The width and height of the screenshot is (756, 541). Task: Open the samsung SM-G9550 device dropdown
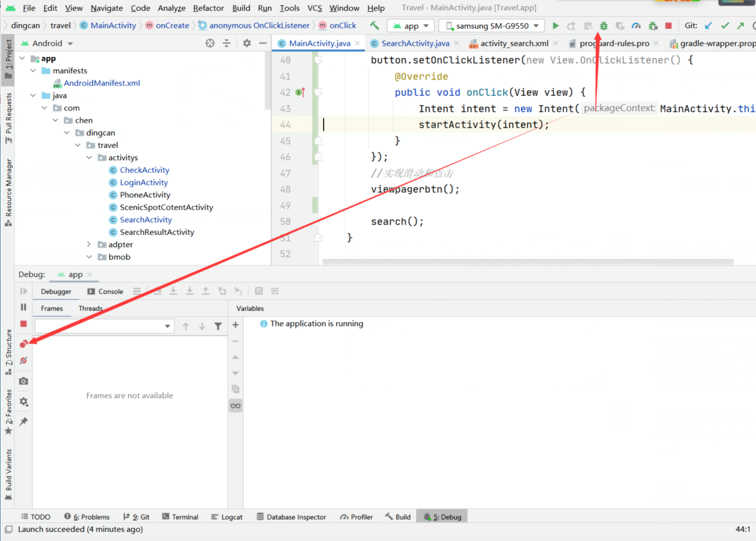491,26
